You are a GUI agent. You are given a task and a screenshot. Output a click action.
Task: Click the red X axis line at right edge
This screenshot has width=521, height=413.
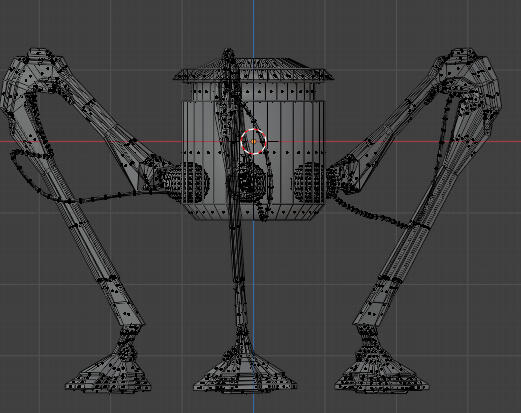[510, 142]
